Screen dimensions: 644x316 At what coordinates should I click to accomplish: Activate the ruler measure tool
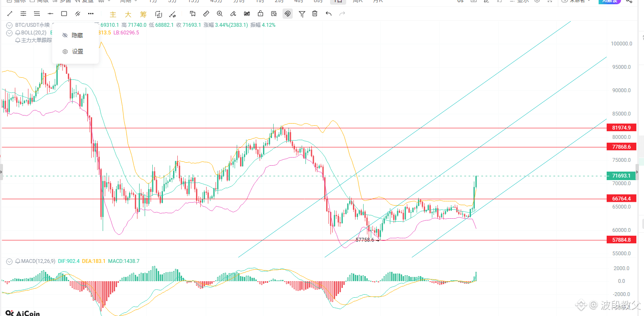(206, 14)
